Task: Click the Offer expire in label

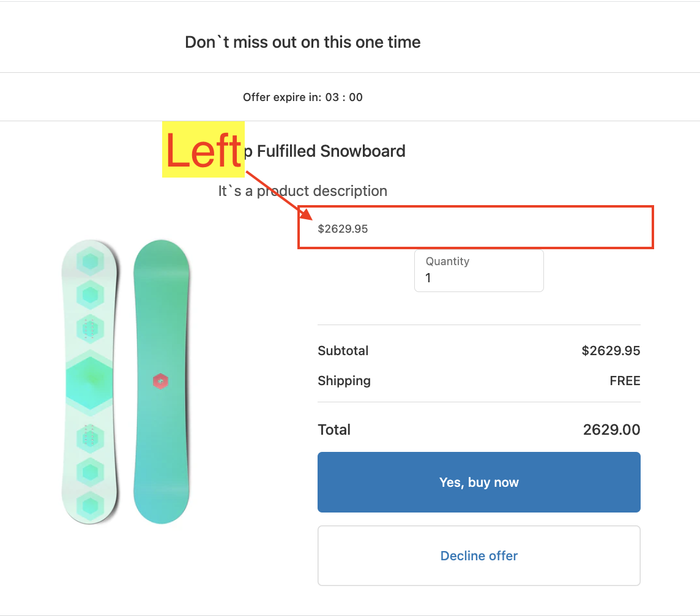Action: [281, 97]
